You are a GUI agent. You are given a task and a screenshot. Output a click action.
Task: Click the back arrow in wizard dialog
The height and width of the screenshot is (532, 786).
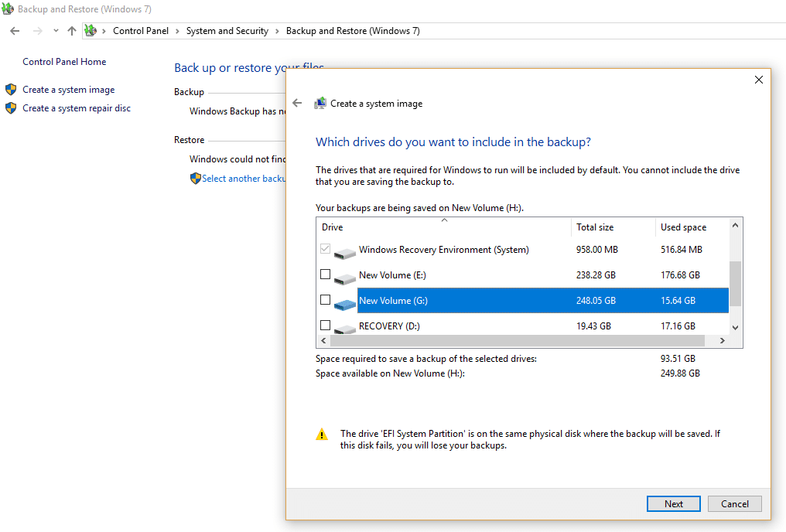click(297, 103)
